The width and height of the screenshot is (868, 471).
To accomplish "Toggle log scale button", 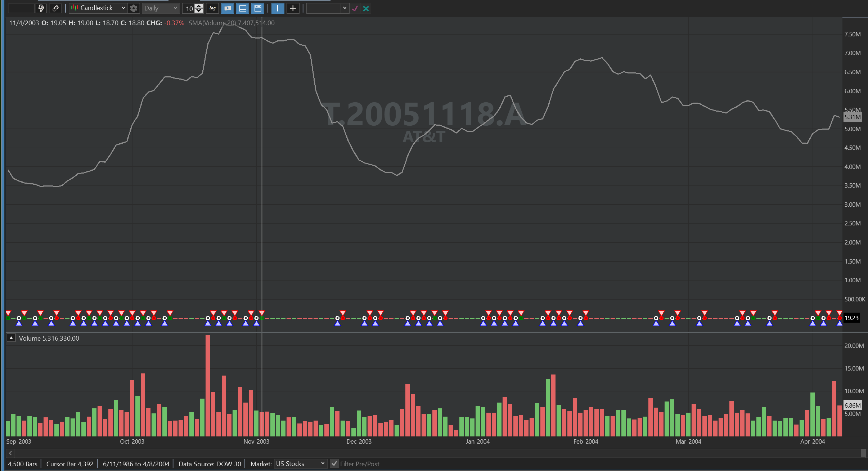I will [x=212, y=8].
